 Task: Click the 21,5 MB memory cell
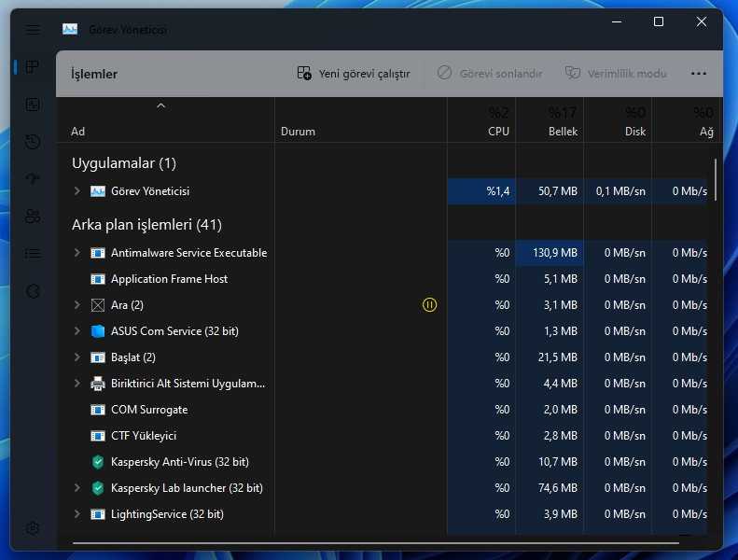(550, 357)
